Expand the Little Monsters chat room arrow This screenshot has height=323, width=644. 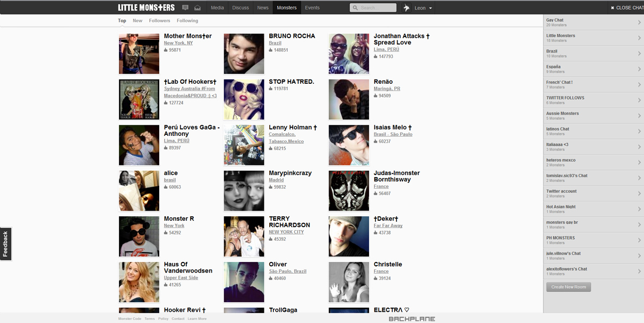click(639, 38)
